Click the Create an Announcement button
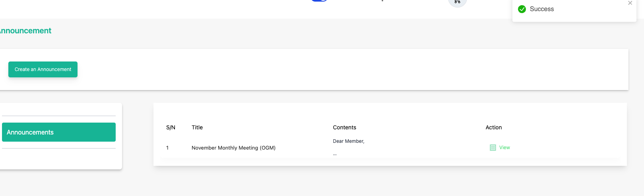 point(43,69)
